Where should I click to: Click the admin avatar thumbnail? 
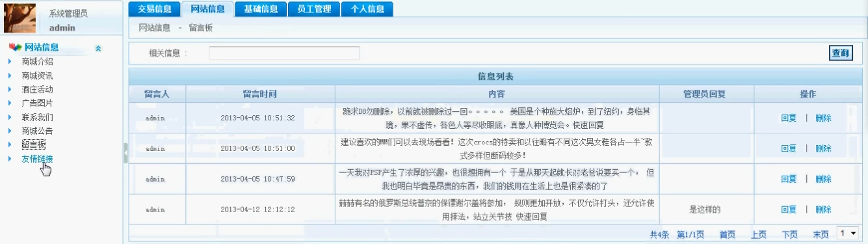pos(20,18)
